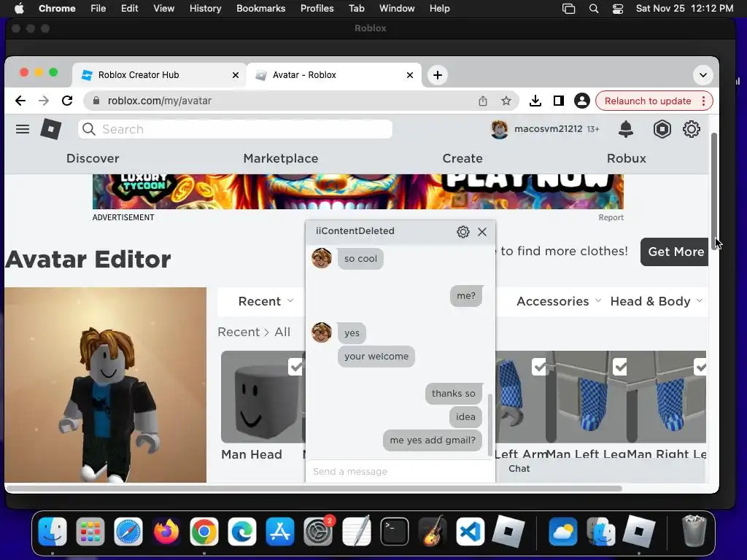Open the Roblox hamburger navigation menu
Viewport: 747px width, 560px height.
(x=23, y=129)
